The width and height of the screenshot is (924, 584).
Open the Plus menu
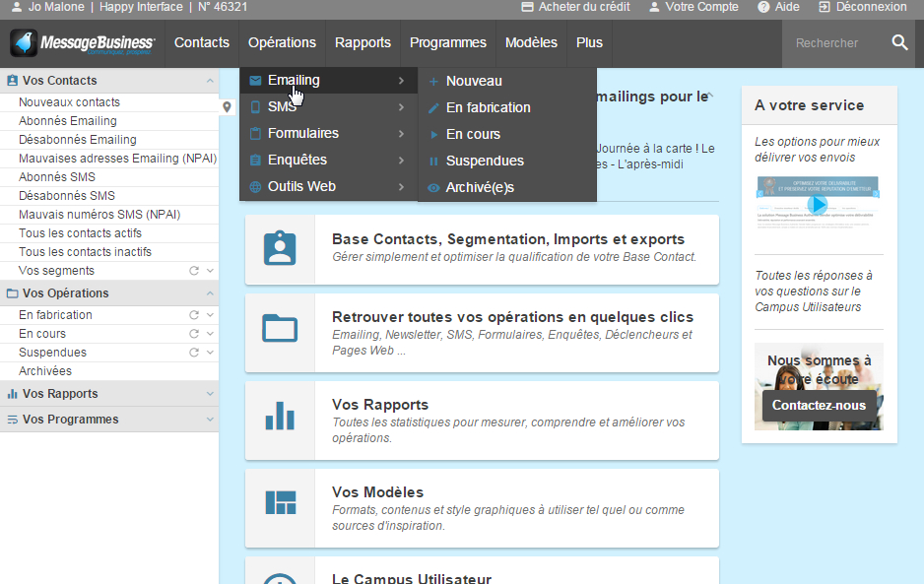(589, 43)
